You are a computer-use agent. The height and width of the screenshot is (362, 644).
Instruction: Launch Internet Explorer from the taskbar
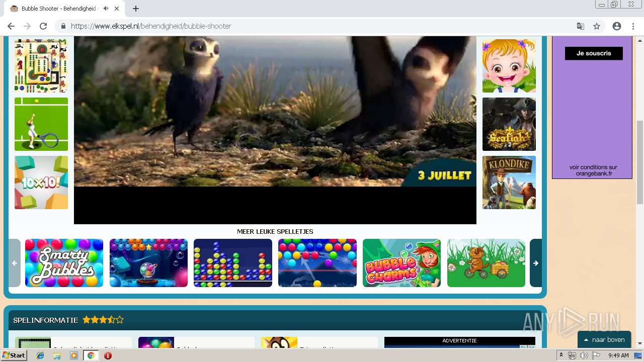(40, 355)
